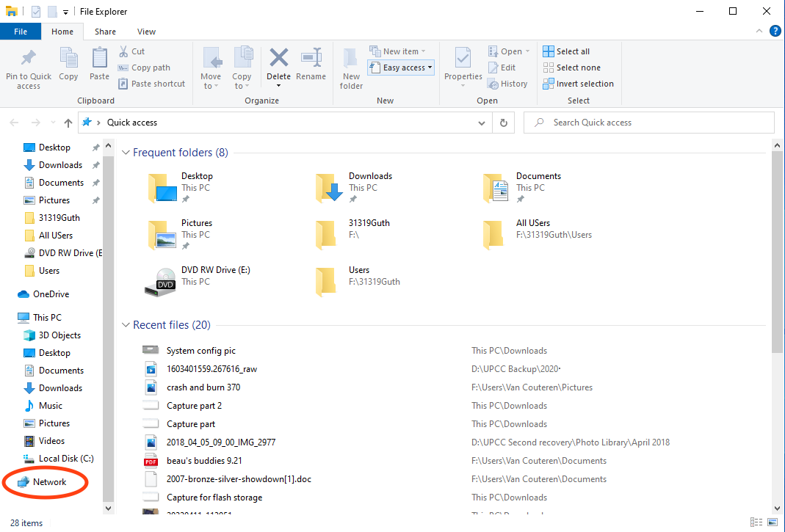The height and width of the screenshot is (532, 785).
Task: Open the Easy access dropdown
Action: [408, 68]
